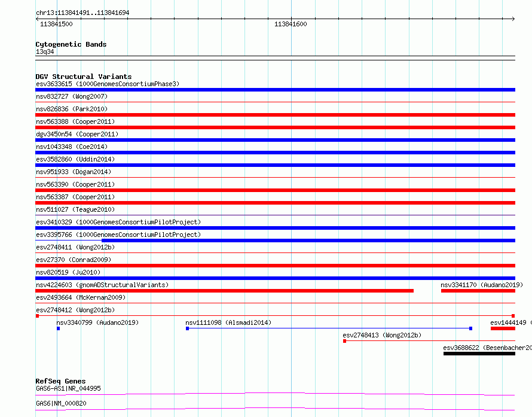Open the esv2748412 (Wong2012b) label

pyautogui.click(x=75, y=310)
